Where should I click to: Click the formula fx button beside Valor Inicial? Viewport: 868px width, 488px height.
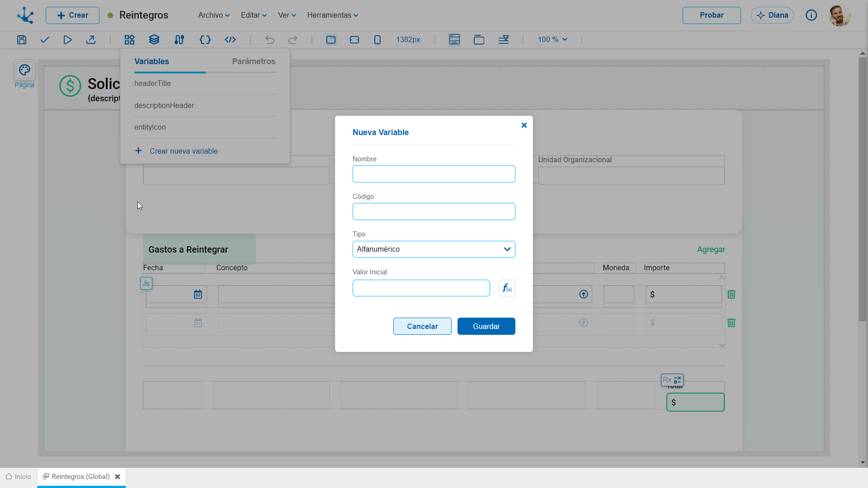[x=507, y=288]
